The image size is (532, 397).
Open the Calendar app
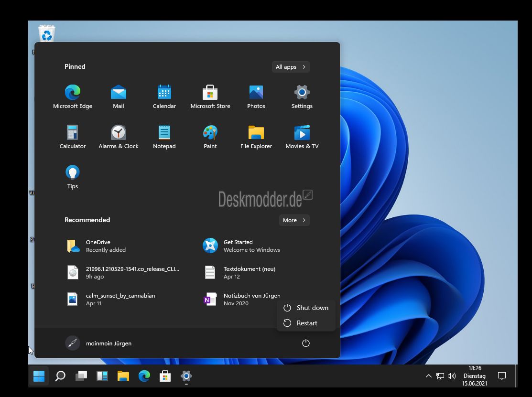click(x=164, y=97)
